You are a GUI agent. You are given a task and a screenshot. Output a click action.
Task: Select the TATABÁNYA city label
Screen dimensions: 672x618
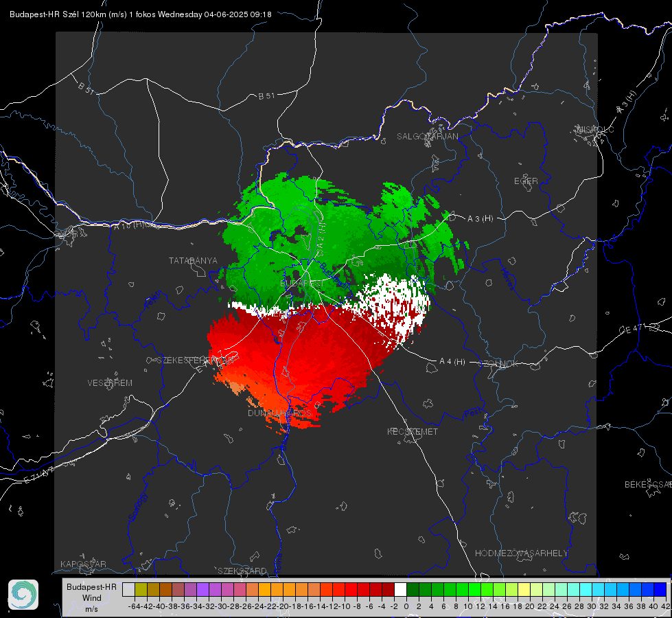point(193,260)
